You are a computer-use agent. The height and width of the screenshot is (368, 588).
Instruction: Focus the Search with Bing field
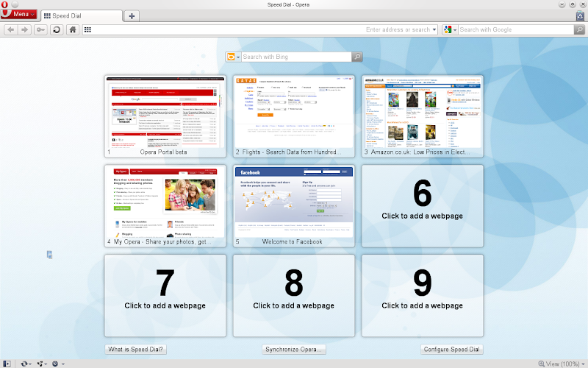point(296,57)
